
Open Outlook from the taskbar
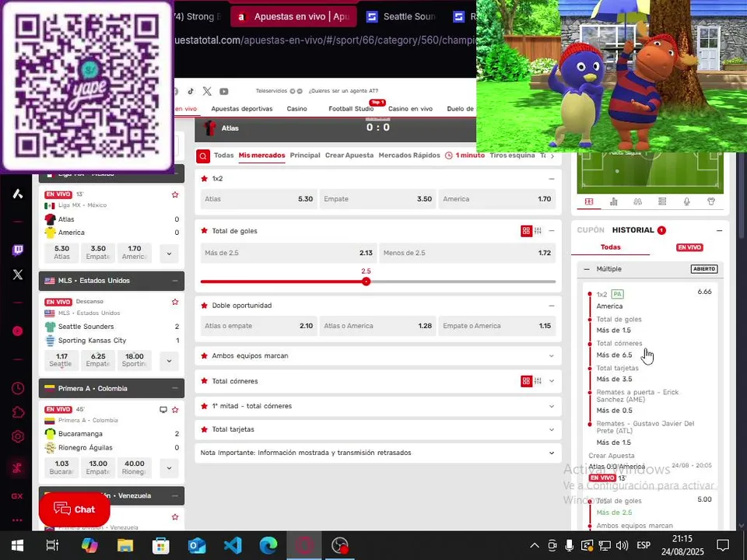197,545
